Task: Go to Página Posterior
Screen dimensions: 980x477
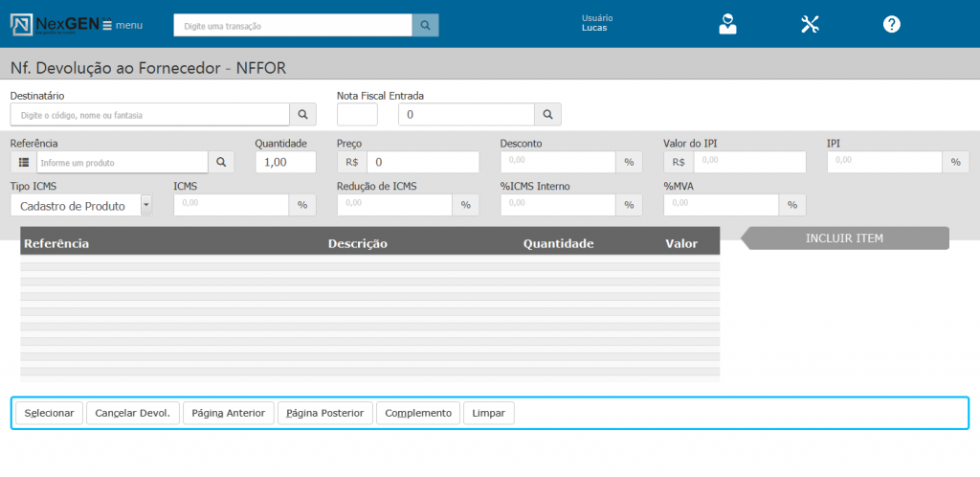Action: pos(324,413)
